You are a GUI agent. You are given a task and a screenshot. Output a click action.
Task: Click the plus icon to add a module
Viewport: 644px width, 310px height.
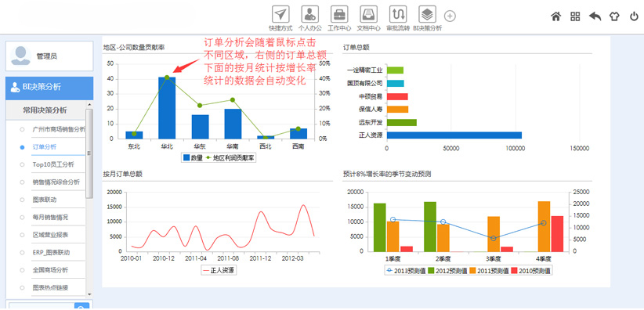tap(450, 16)
